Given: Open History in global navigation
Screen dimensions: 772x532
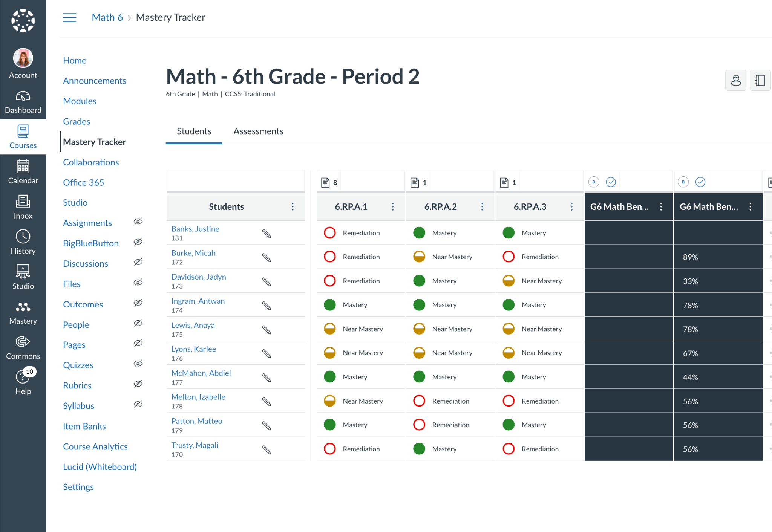Looking at the screenshot, I should [23, 242].
